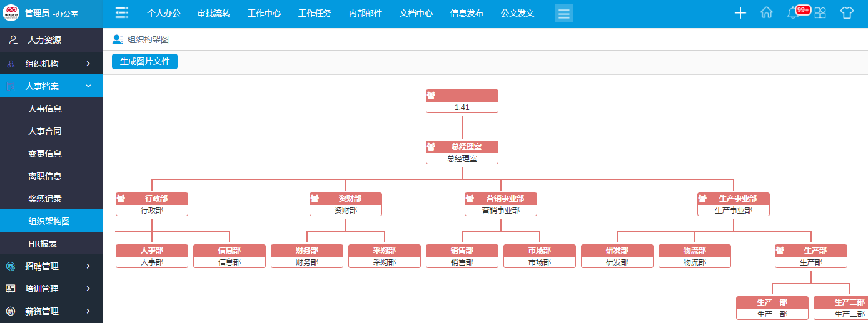868x323 pixels.
Task: Click the user avatar logo at top left
Action: tap(11, 13)
